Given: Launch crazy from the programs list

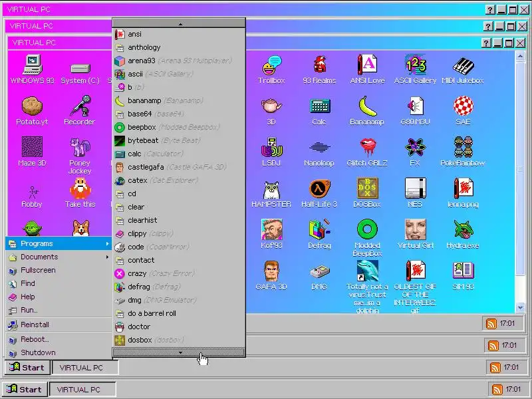Looking at the screenshot, I should pyautogui.click(x=179, y=273).
